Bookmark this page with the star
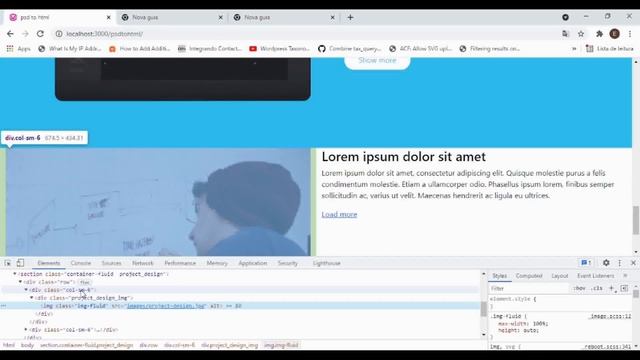 pos(581,34)
